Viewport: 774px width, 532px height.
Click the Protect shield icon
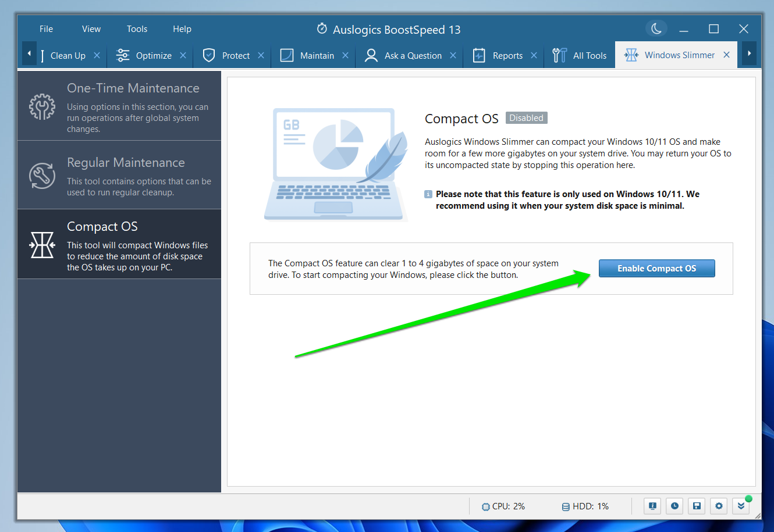click(209, 55)
